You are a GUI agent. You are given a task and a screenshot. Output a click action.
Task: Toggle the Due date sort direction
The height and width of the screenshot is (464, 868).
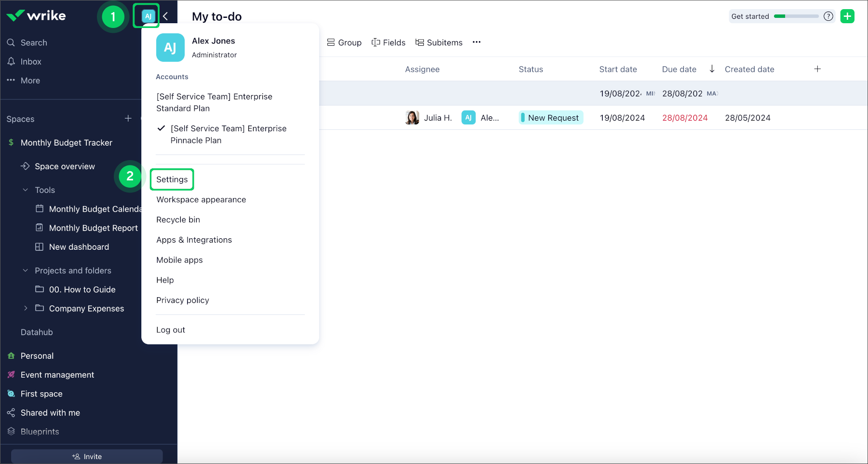(x=712, y=68)
